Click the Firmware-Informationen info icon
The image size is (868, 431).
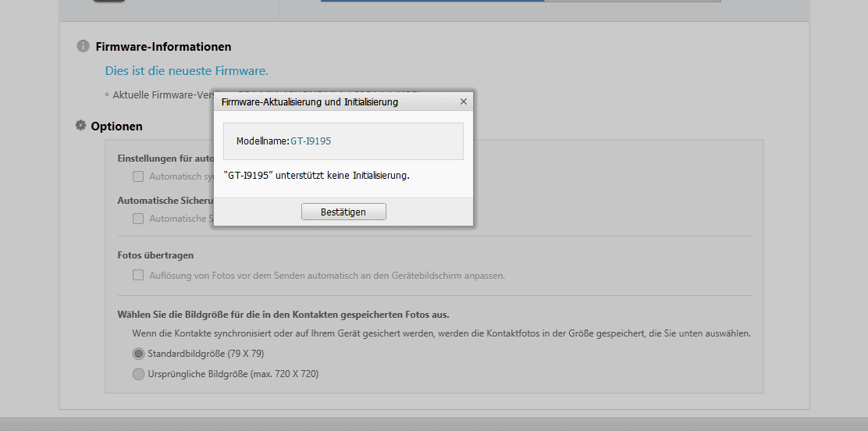pyautogui.click(x=83, y=46)
